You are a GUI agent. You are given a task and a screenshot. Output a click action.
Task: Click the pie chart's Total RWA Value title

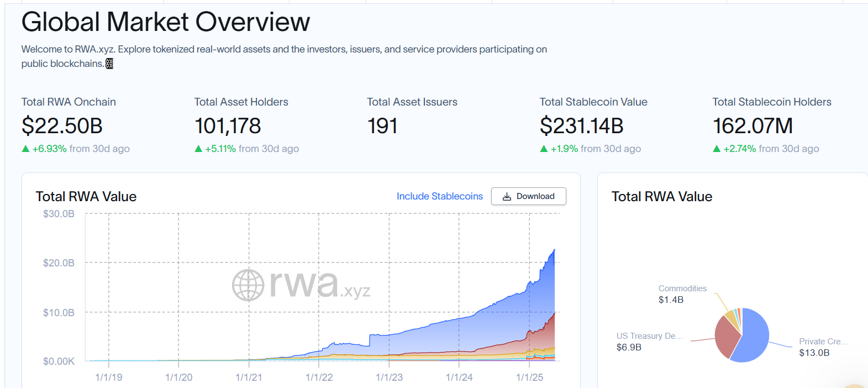(662, 197)
